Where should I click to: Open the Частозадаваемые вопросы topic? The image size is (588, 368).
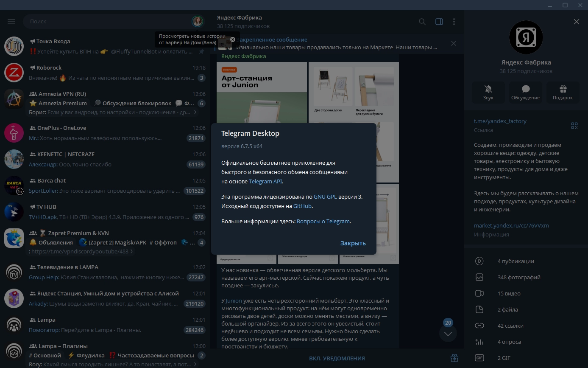(152, 355)
